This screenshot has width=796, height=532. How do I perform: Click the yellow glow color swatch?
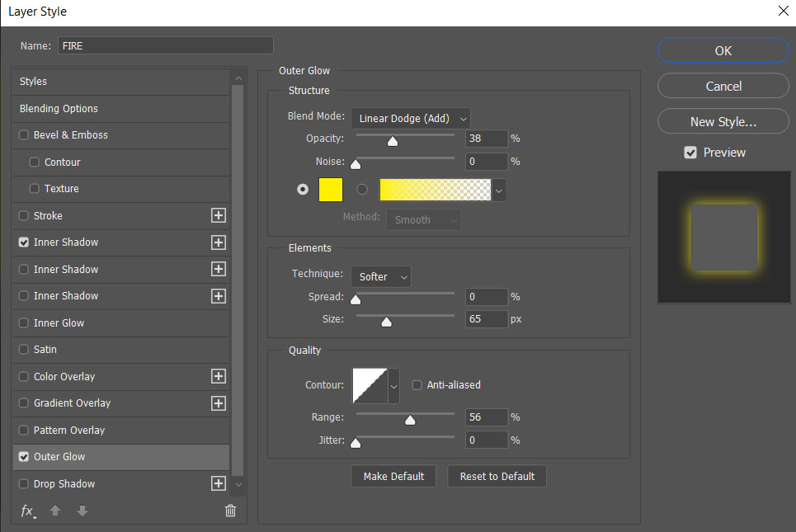point(331,190)
